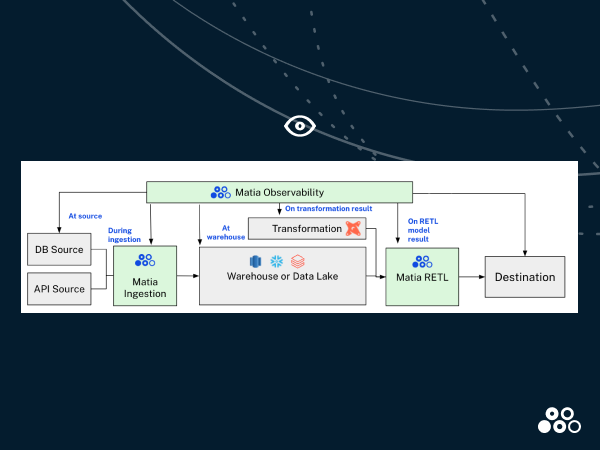Screen dimensions: 600x450
Task: Click the 'At source' blue annotation
Action: [x=85, y=216]
